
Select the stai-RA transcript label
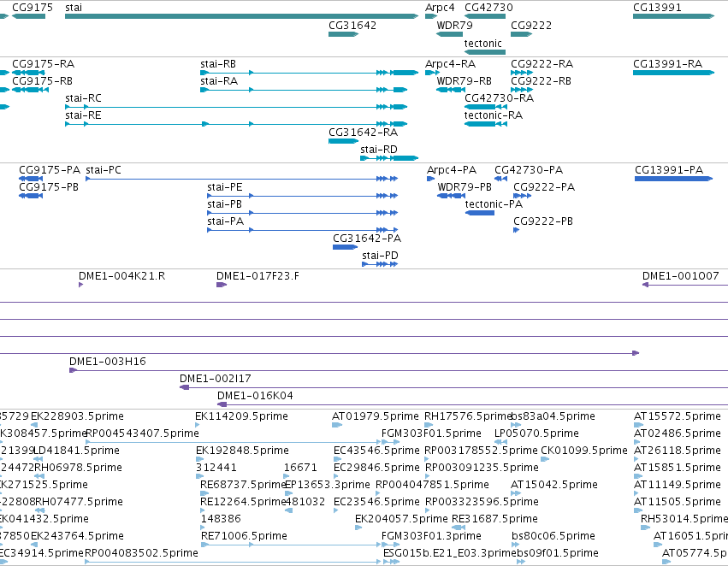(219, 80)
